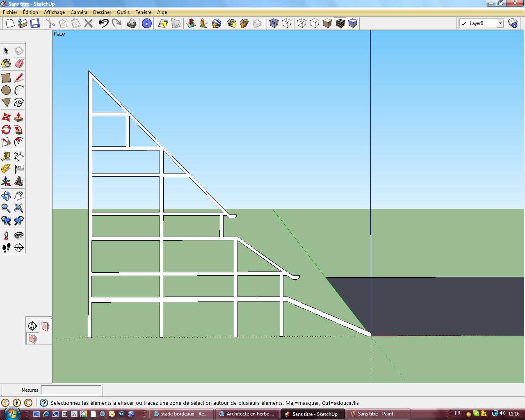Enable shaded with textures style
This screenshot has width=525, height=420.
pyautogui.click(x=340, y=23)
